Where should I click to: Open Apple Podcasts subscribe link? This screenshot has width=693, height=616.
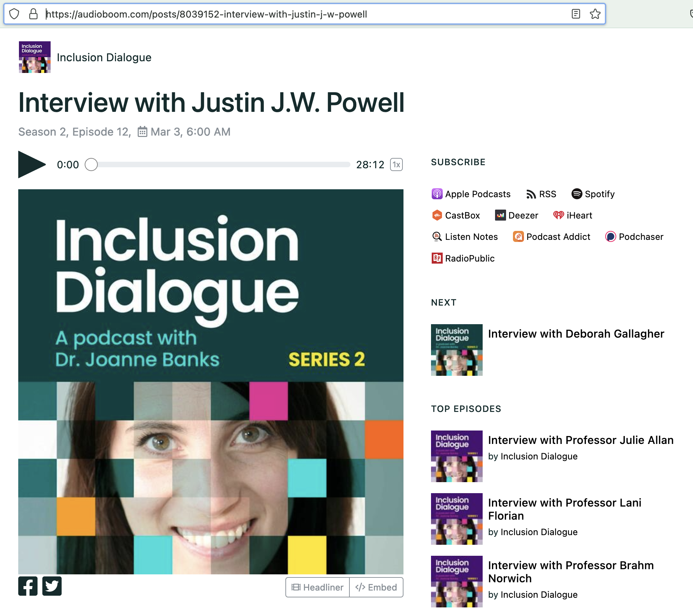[471, 194]
